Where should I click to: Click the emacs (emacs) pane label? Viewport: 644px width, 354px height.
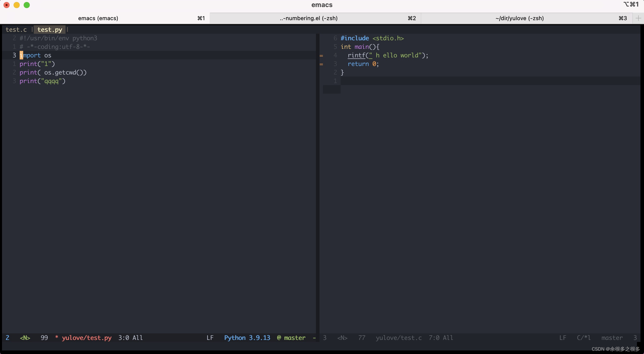98,18
